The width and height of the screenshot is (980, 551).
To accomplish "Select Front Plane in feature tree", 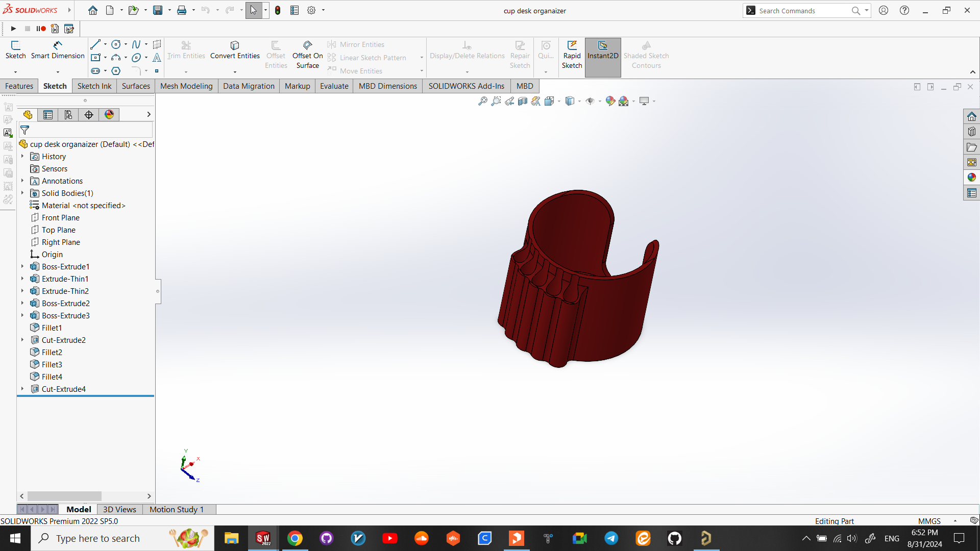I will click(x=60, y=217).
